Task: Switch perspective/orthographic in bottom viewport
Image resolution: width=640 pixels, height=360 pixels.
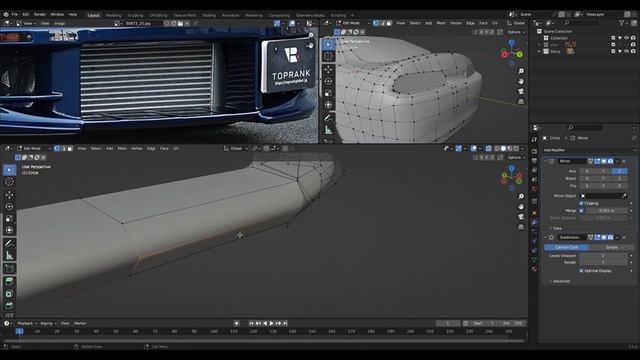Action: pyautogui.click(x=521, y=227)
